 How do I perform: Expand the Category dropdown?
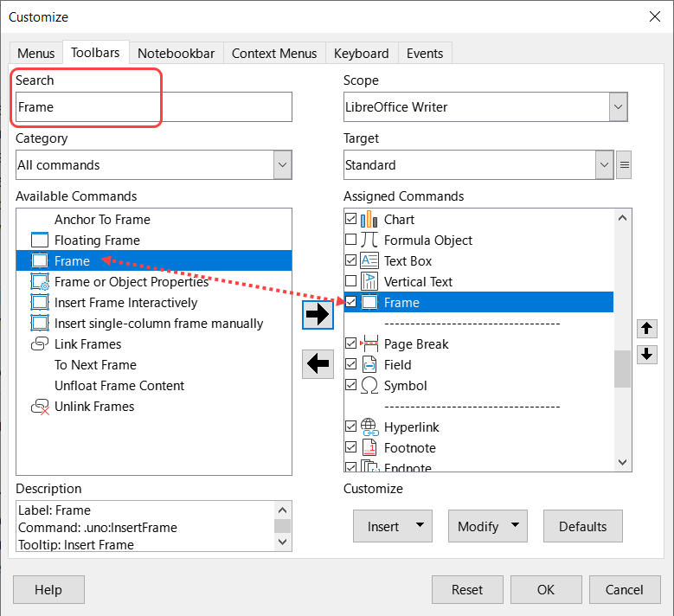coord(282,164)
